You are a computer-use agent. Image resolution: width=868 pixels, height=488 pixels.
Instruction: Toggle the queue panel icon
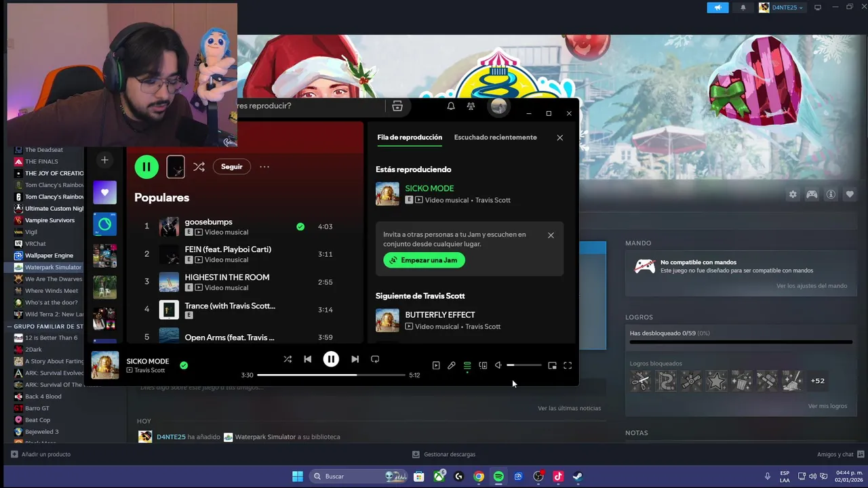tap(467, 365)
